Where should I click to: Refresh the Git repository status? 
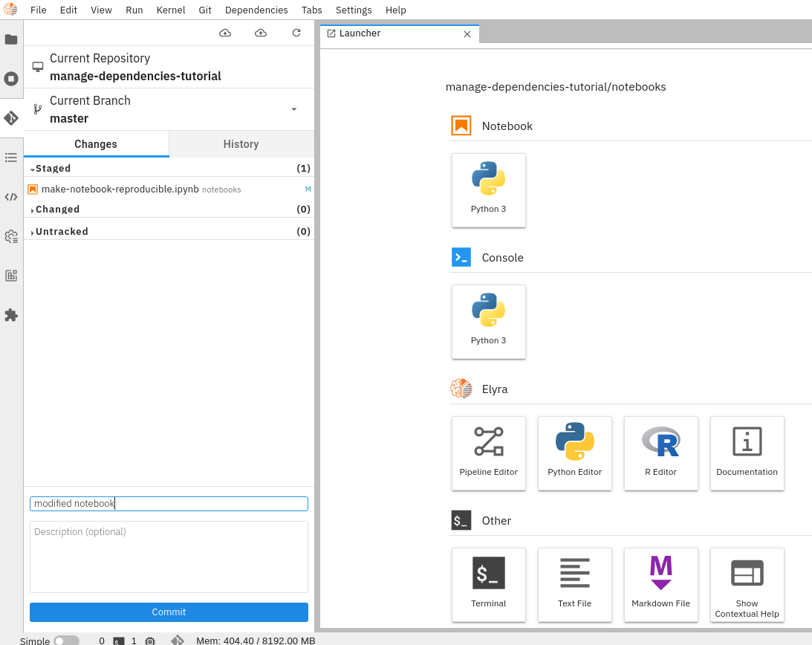[296, 33]
